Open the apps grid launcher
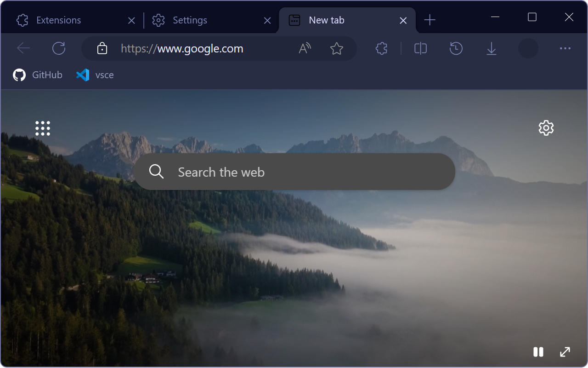 tap(43, 128)
